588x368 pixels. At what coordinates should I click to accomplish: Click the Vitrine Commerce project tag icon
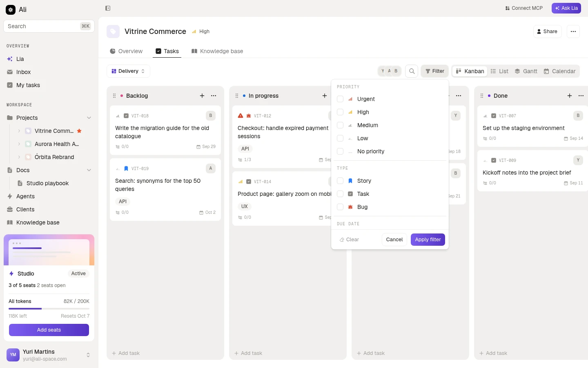113,31
